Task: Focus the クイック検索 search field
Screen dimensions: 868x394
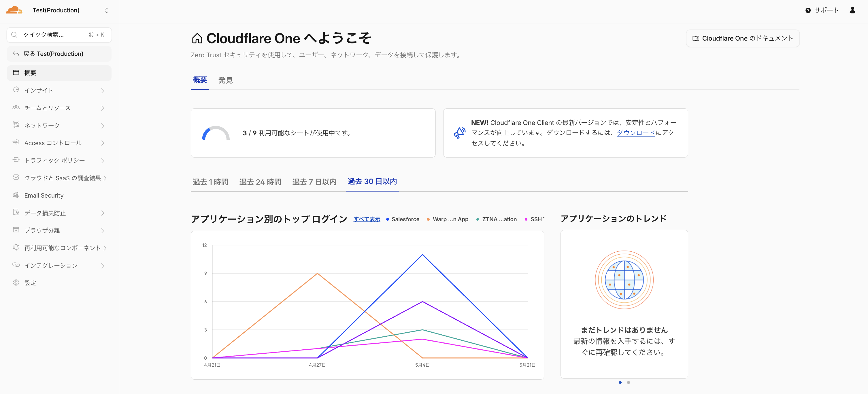Action: click(59, 35)
